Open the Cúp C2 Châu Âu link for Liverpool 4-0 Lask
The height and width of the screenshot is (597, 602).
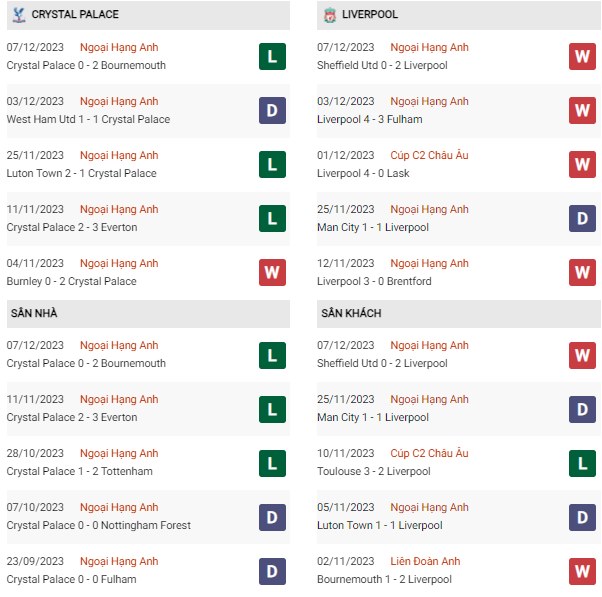429,155
